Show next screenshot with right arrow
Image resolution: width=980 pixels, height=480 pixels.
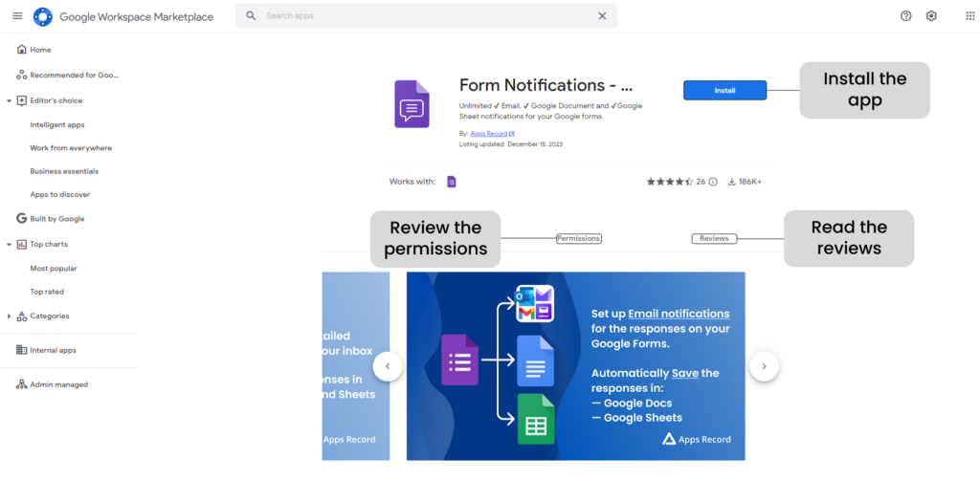click(x=764, y=366)
